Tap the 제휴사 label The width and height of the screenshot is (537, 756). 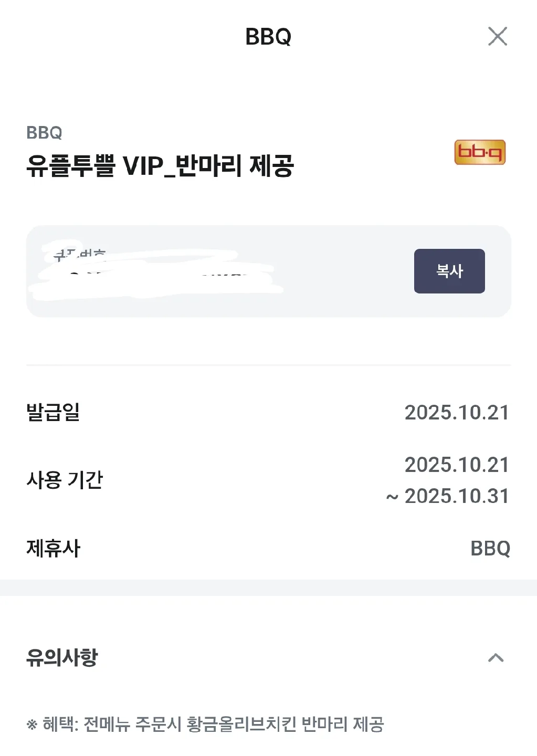click(x=53, y=549)
